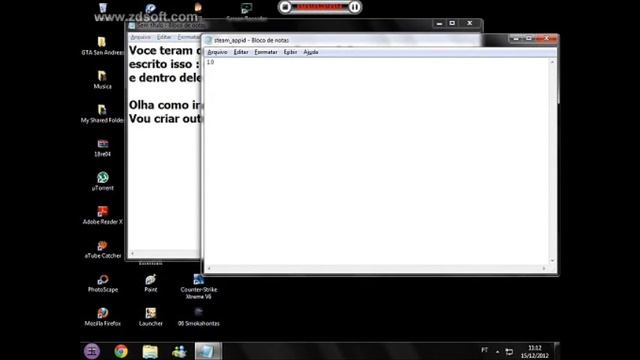
Task: Click the background Notepad window's title bar icon
Action: point(132,26)
